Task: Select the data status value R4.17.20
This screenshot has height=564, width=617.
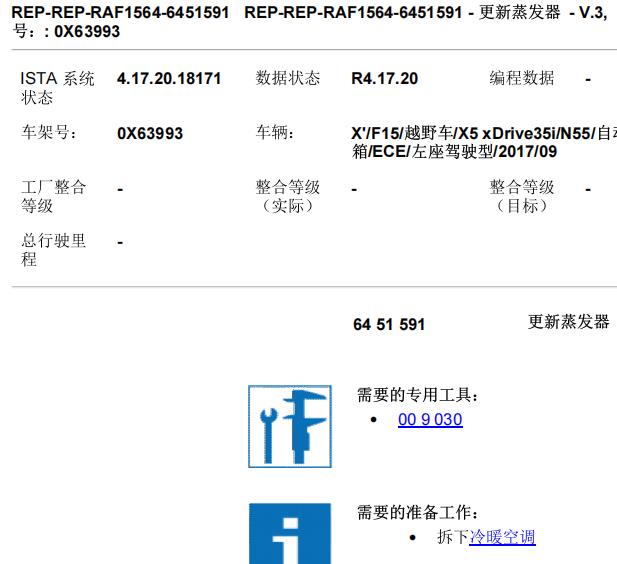Action: coord(384,78)
